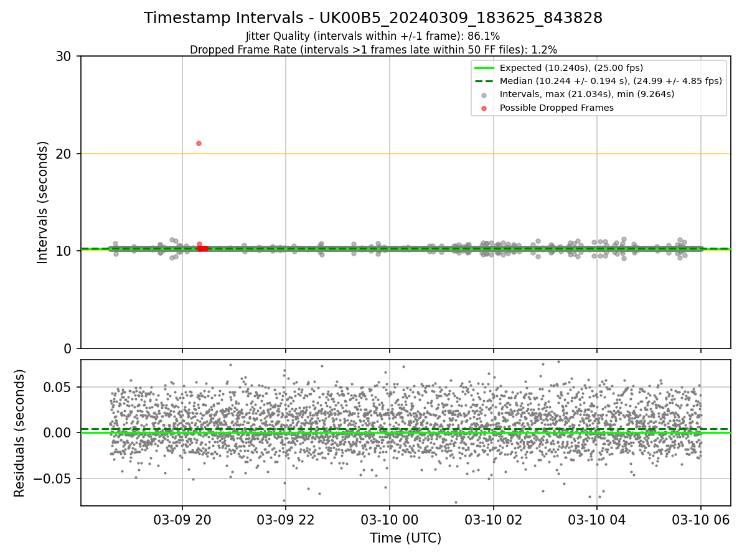The image size is (747, 560).
Task: Click the 'Jitter Quality' 86.1% subtitle line
Action: 373,37
